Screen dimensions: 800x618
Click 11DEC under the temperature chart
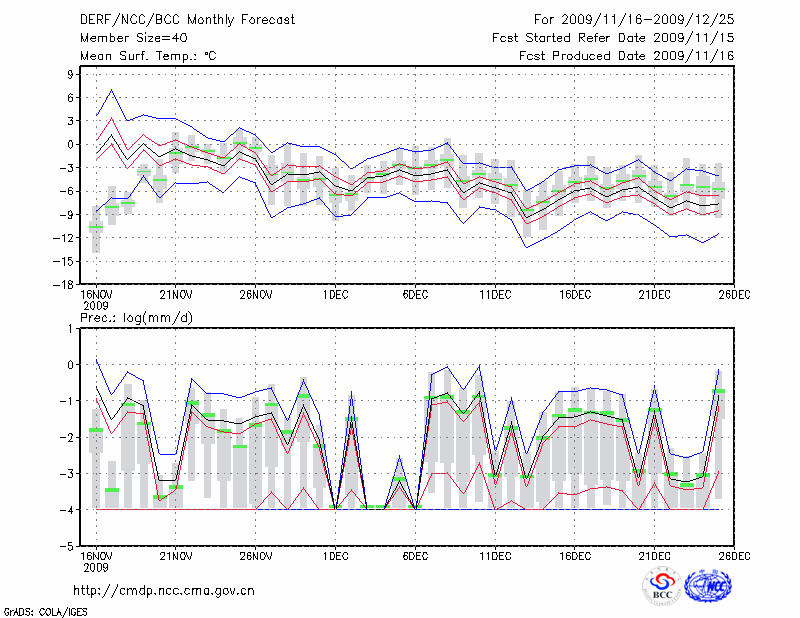click(x=495, y=295)
